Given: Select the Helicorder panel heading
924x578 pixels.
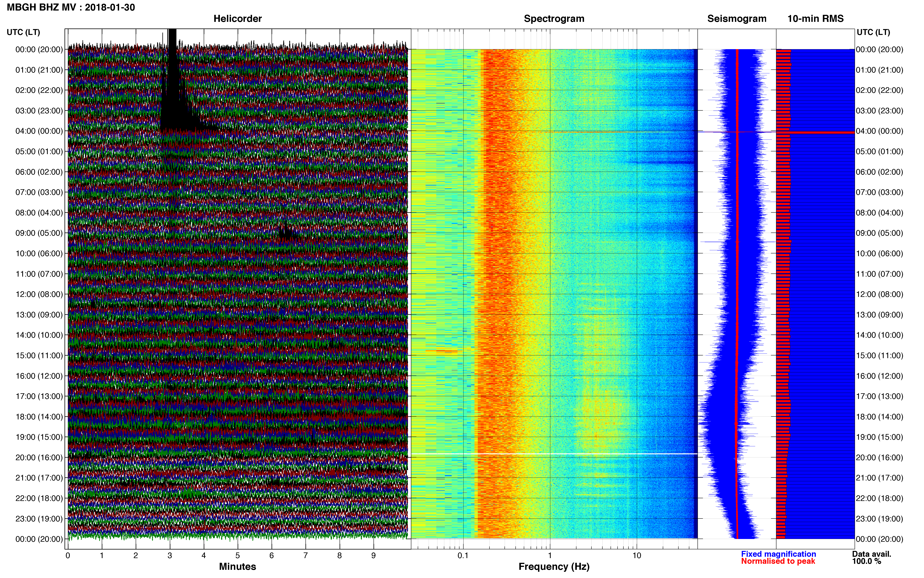Looking at the screenshot, I should [238, 19].
